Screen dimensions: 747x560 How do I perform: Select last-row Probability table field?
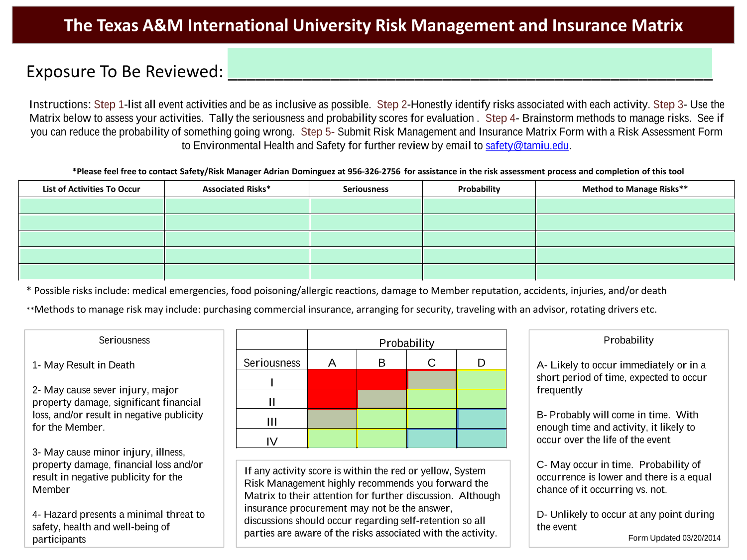pos(479,272)
